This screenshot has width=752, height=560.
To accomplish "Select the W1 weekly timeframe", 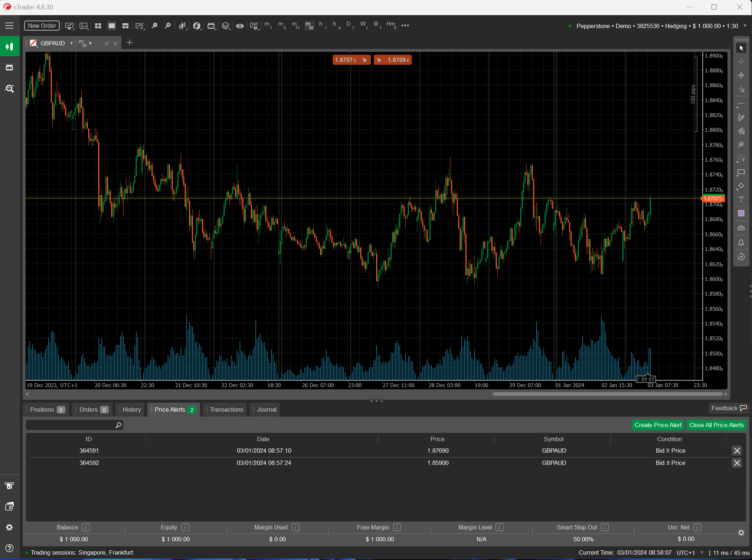I will (364, 25).
